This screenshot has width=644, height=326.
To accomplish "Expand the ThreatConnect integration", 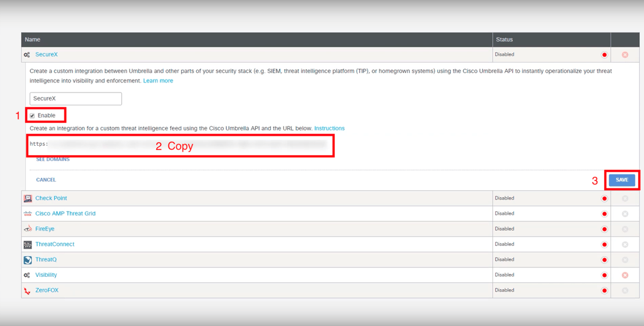I will tap(54, 244).
